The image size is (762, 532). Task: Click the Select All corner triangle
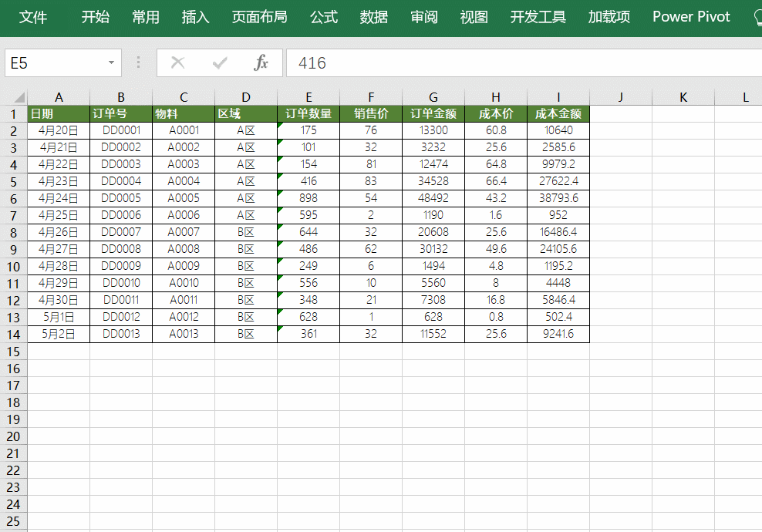19,98
